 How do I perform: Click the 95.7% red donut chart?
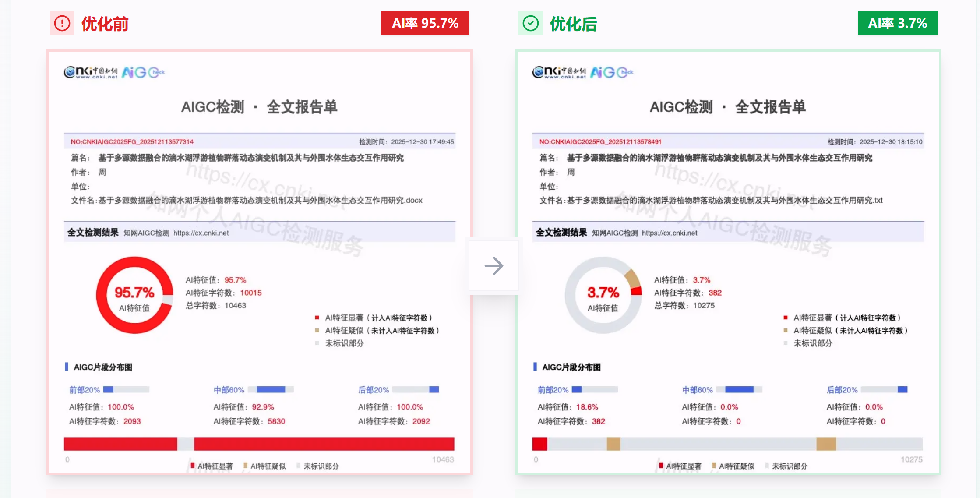tap(134, 295)
